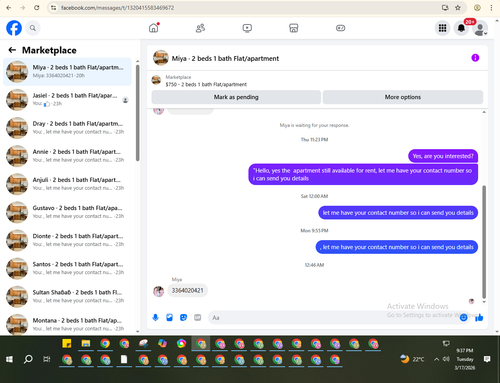Open the notifications bell
500x383 pixels.
click(x=461, y=28)
